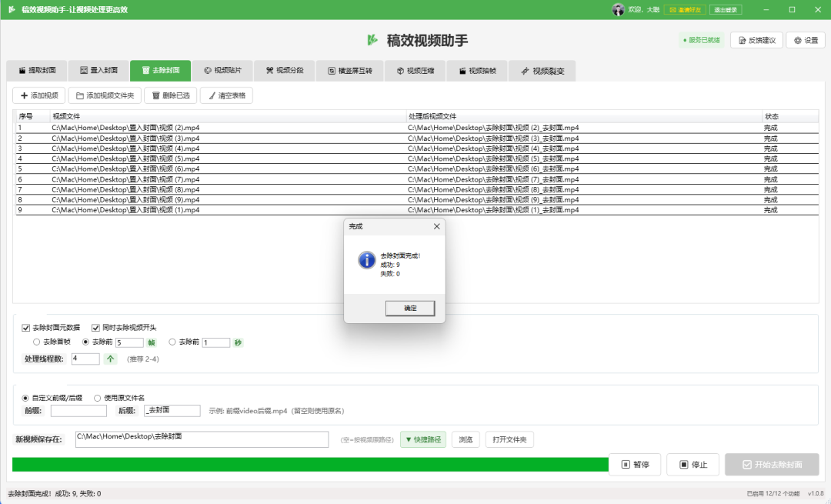Switch to the 视频压缩 tab

(x=415, y=71)
